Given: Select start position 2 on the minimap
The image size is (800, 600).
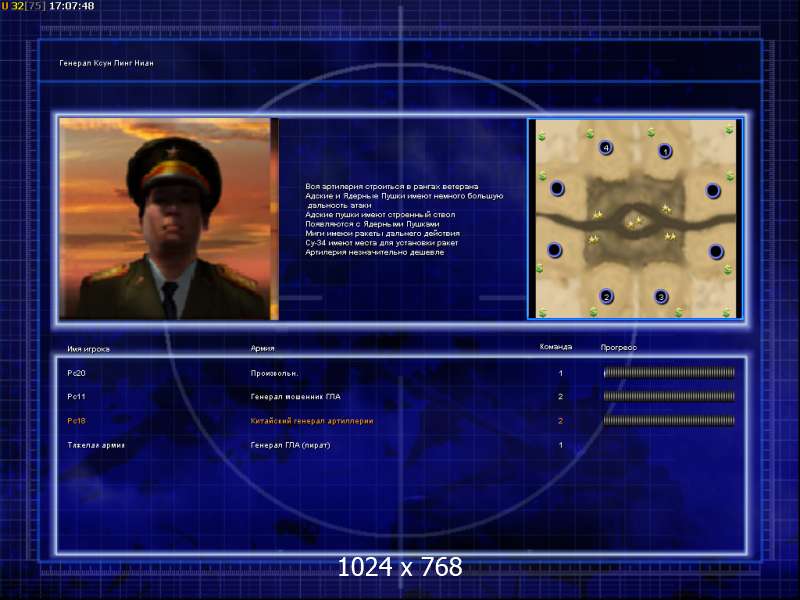Looking at the screenshot, I should click(x=607, y=296).
